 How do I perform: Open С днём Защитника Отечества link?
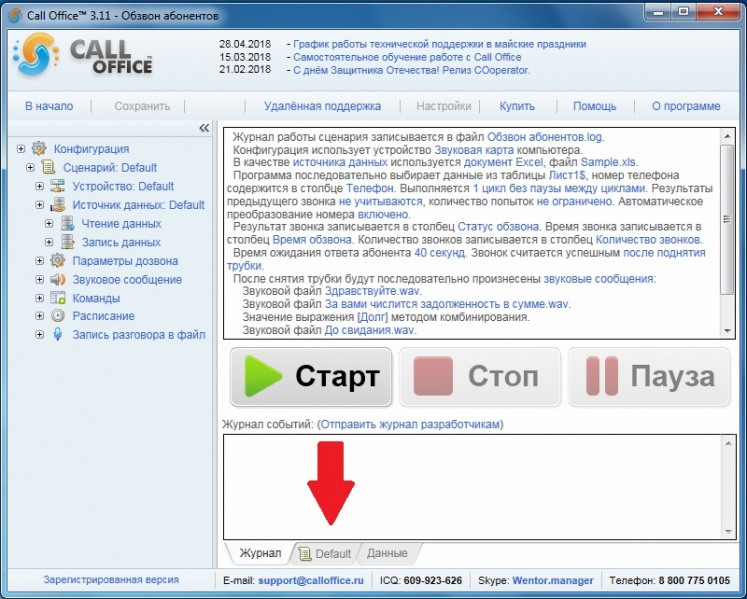pos(411,70)
